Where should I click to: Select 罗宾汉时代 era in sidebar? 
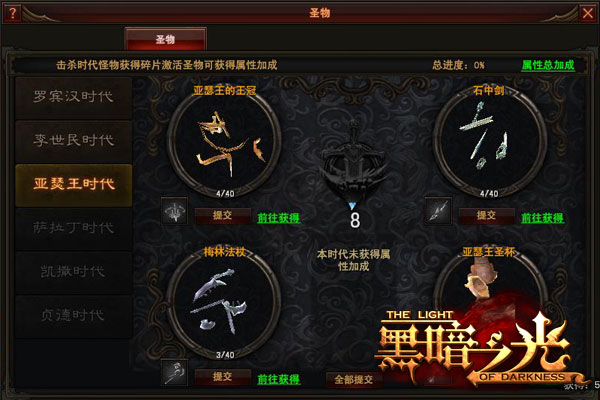click(x=73, y=97)
